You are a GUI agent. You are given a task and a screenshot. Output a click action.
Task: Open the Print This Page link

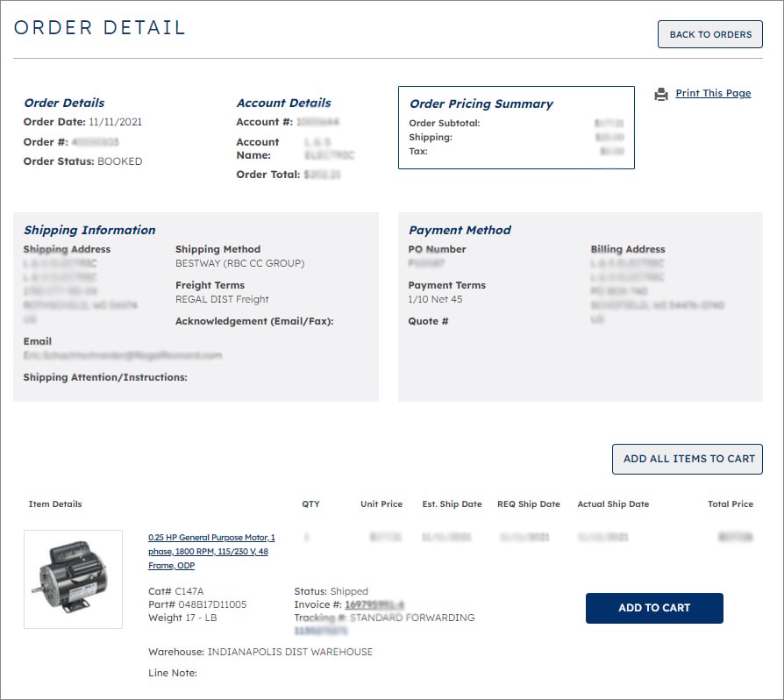pyautogui.click(x=713, y=93)
